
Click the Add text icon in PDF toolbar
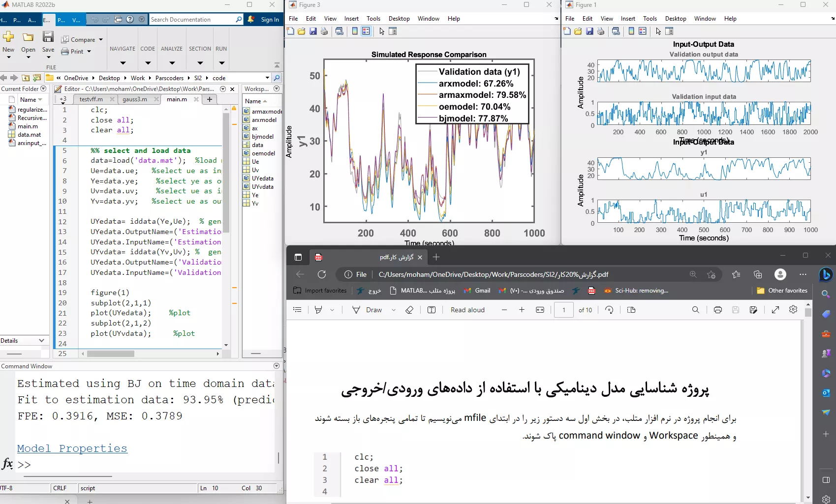[432, 310]
